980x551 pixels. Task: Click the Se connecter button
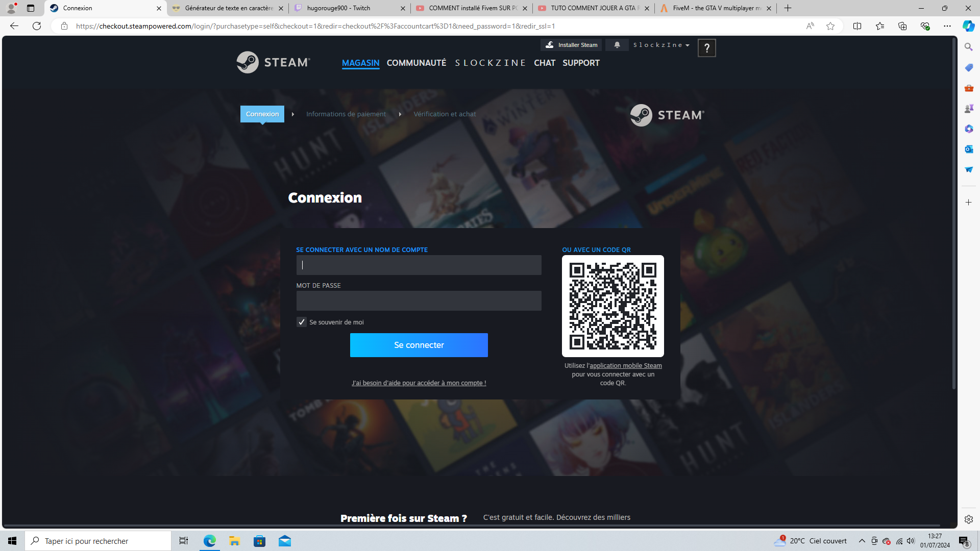tap(419, 345)
